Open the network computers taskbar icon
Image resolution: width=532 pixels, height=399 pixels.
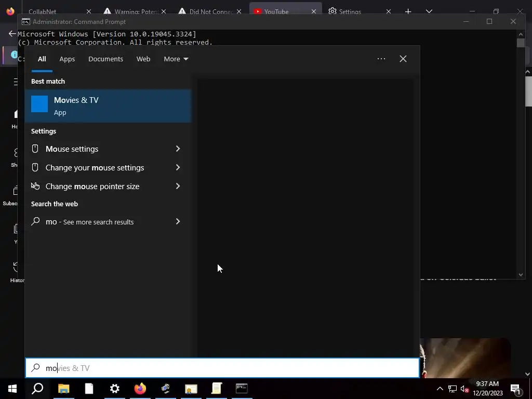pyautogui.click(x=166, y=389)
